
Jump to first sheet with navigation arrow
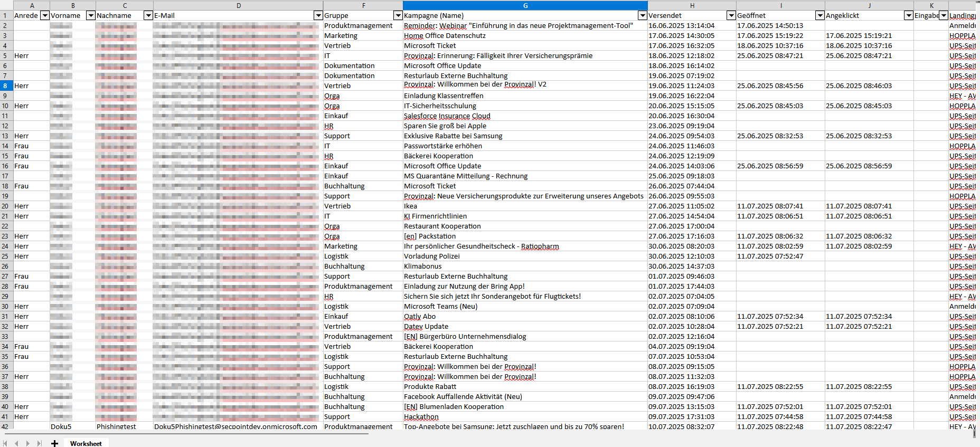(x=6, y=443)
